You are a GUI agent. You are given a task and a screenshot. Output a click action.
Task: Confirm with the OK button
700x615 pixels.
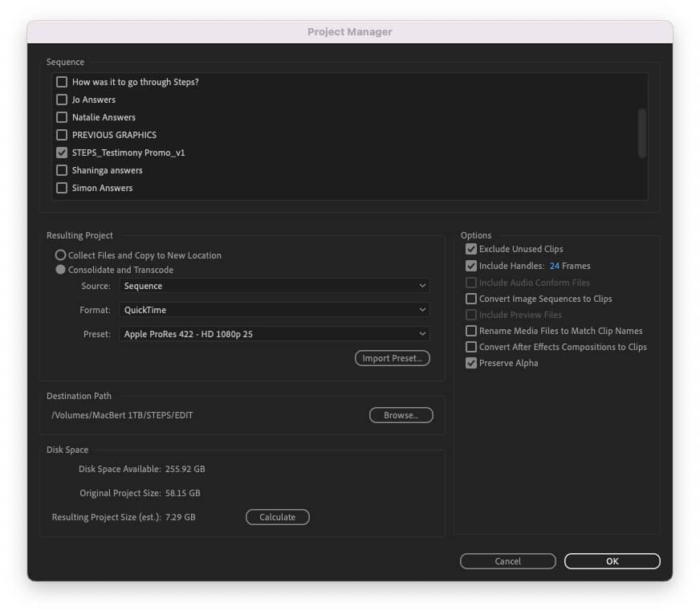[612, 561]
